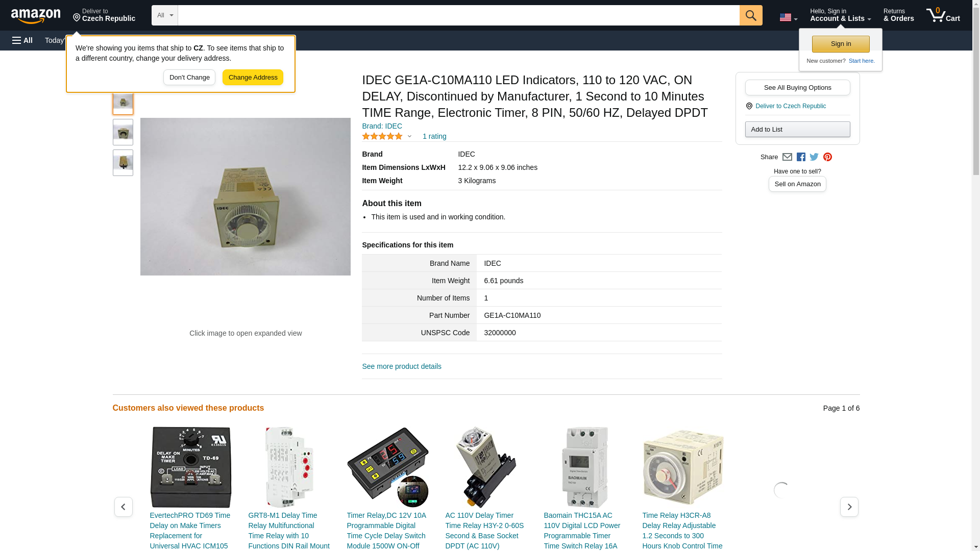The height and width of the screenshot is (551, 980).
Task: Share on Facebook icon
Action: (x=801, y=157)
